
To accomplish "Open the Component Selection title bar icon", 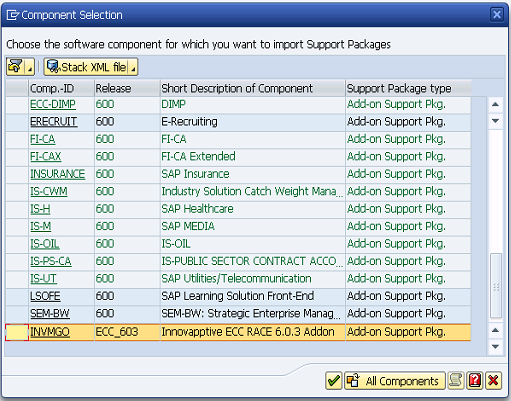I will pos(13,15).
